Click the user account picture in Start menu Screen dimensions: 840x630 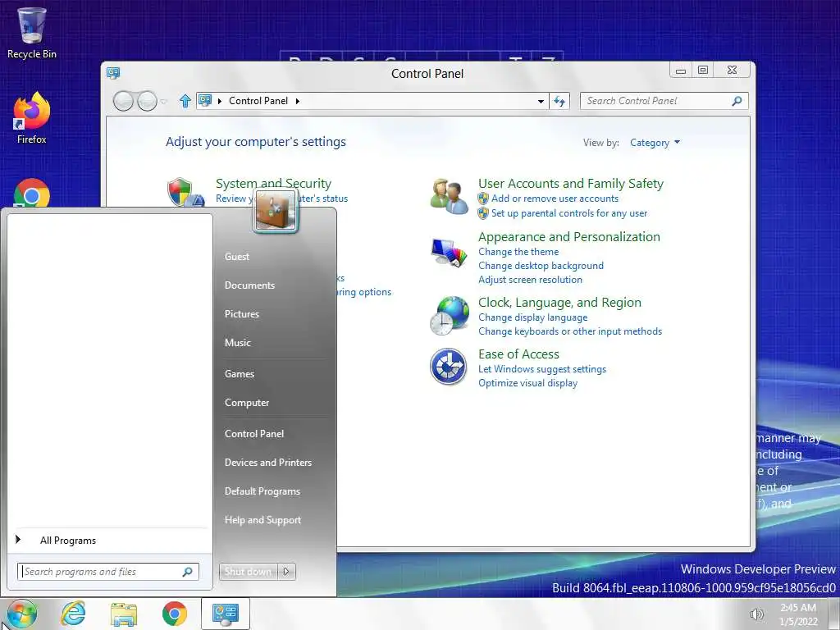pos(276,211)
